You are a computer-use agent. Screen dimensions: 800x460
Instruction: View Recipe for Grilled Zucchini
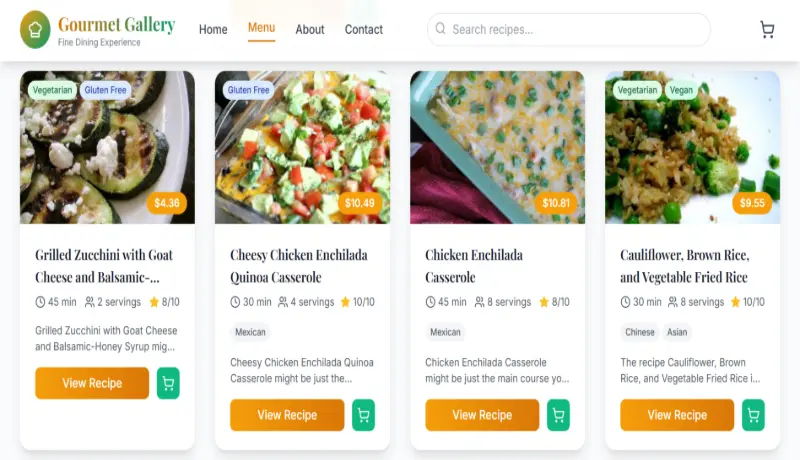click(92, 383)
